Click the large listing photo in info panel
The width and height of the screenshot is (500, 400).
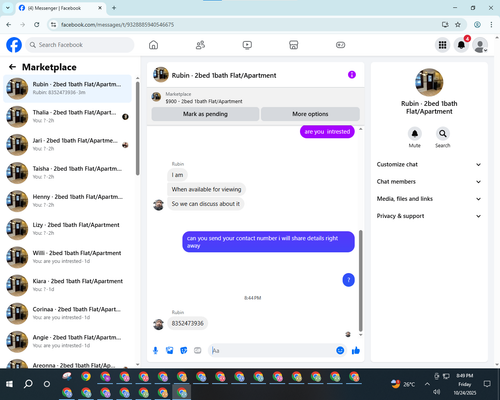pyautogui.click(x=429, y=82)
